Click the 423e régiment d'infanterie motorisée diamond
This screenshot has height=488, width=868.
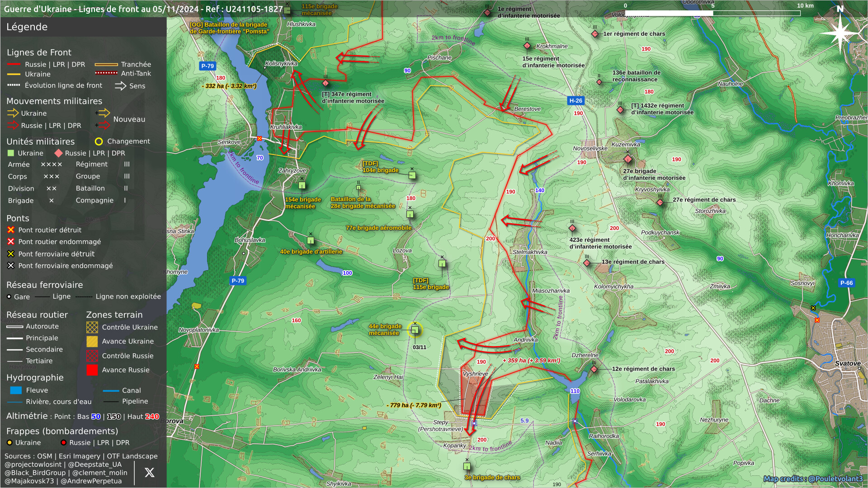coord(572,228)
